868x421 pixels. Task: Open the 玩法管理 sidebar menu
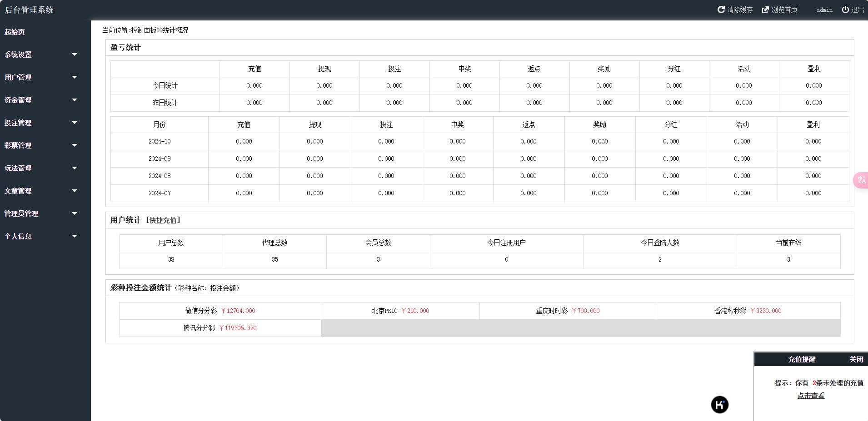pos(18,168)
